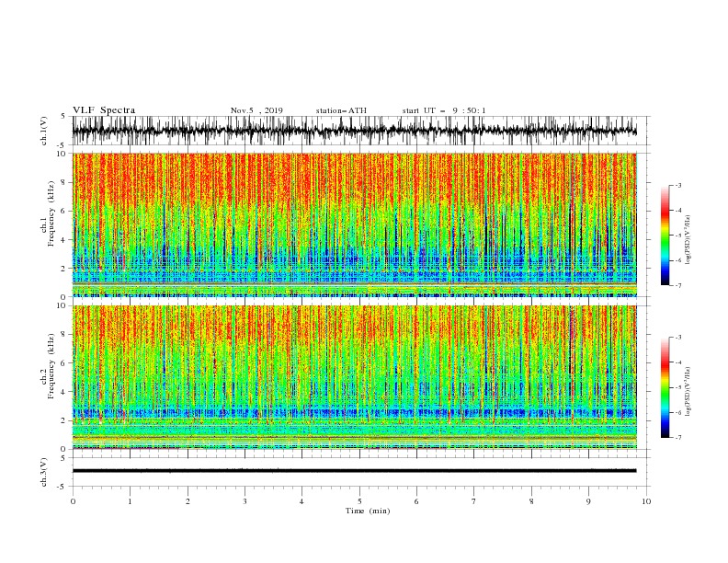The image size is (728, 563).
Task: Click the "-5" label on ch.2 color bar
Action: pos(678,387)
